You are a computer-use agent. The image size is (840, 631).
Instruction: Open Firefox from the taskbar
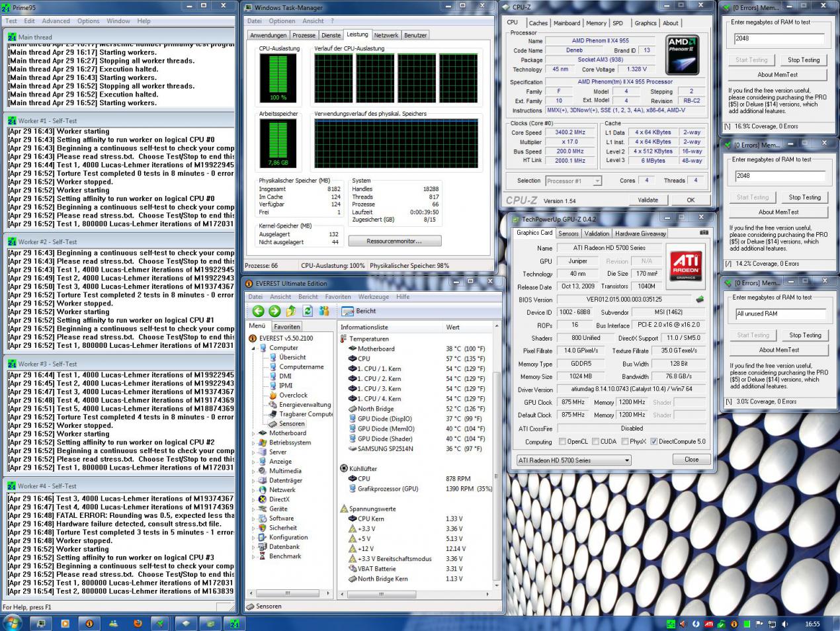click(138, 623)
